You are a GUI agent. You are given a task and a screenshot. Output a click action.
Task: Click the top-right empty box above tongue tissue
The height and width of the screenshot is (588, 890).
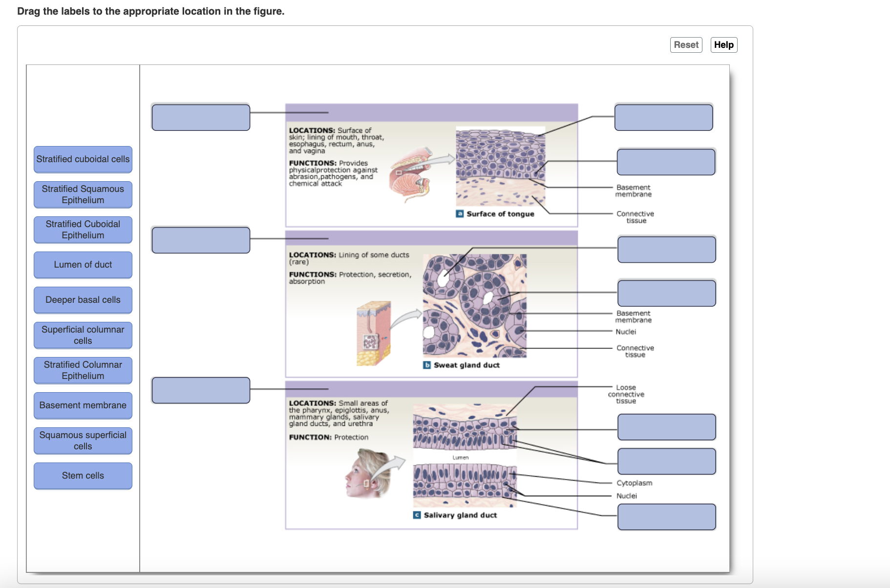pyautogui.click(x=663, y=117)
